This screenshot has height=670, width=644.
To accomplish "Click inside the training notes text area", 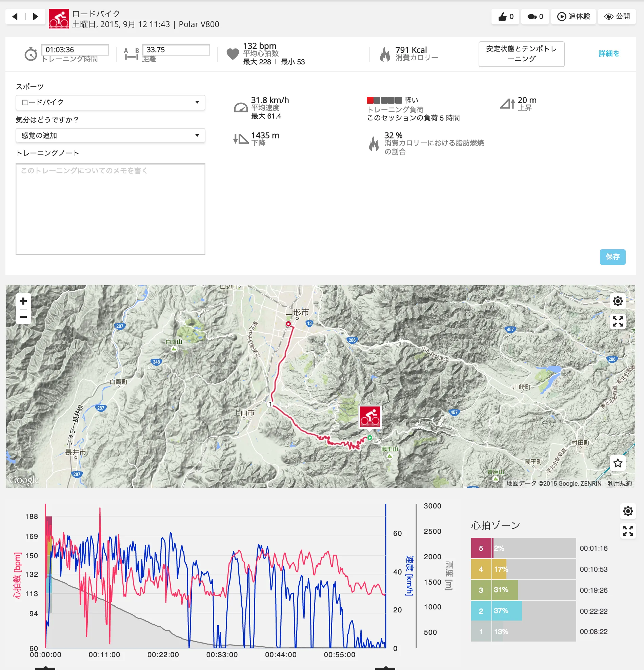I will tap(110, 209).
